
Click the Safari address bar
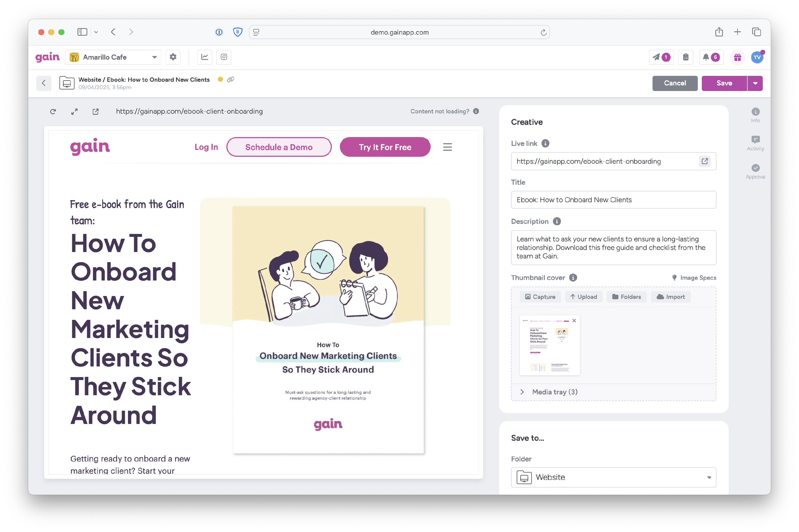click(x=399, y=32)
